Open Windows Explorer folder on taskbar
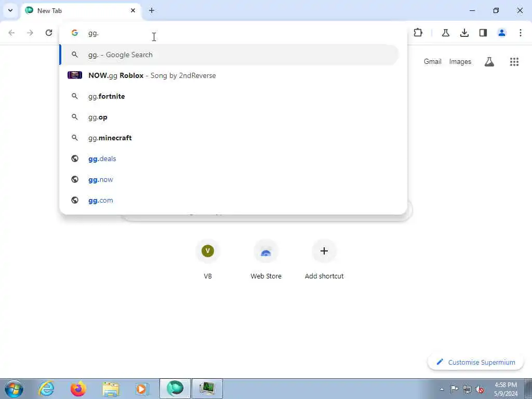The height and width of the screenshot is (399, 532). click(111, 389)
